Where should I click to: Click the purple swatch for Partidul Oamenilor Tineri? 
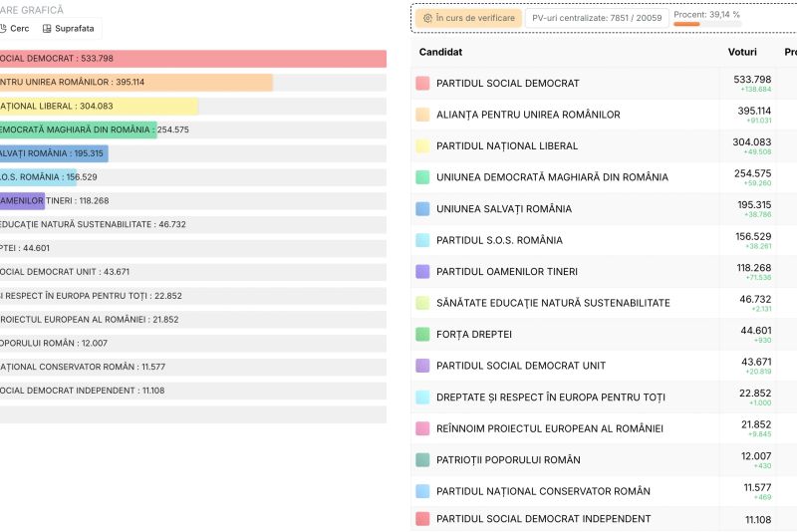[x=422, y=271]
